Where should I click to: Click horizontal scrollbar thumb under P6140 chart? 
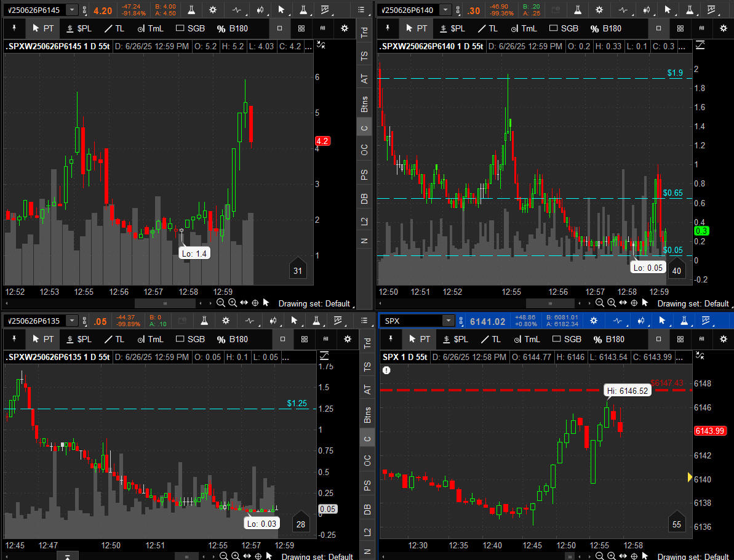(551, 303)
